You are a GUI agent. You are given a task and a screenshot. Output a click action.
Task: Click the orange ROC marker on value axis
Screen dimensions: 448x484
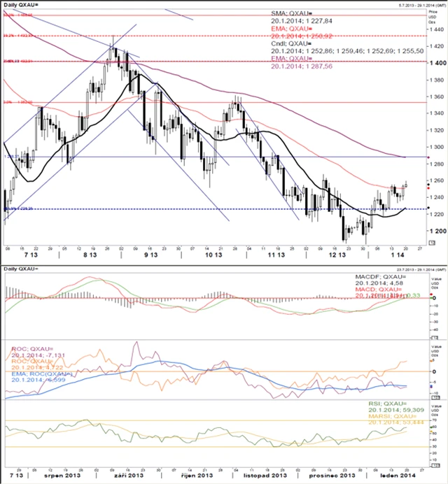pyautogui.click(x=431, y=361)
